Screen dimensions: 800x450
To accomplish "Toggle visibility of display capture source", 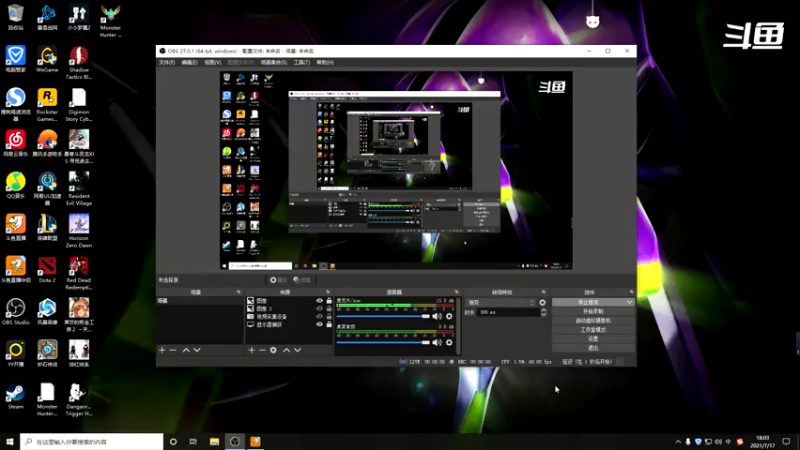I will [x=319, y=324].
